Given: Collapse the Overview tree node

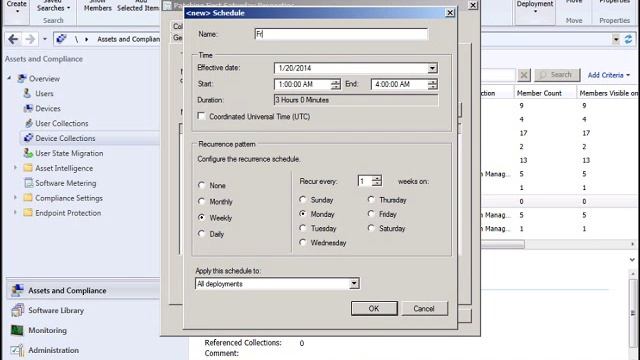Looking at the screenshot, I should [x=9, y=78].
